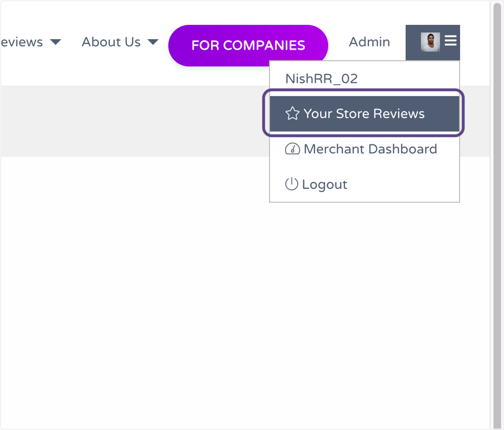
Task: Click the star icon beside Your Store Reviews
Action: (292, 113)
